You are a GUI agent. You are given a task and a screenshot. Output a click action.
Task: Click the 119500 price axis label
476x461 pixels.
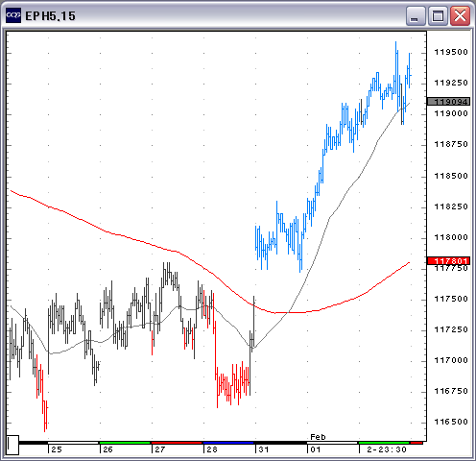[451, 52]
